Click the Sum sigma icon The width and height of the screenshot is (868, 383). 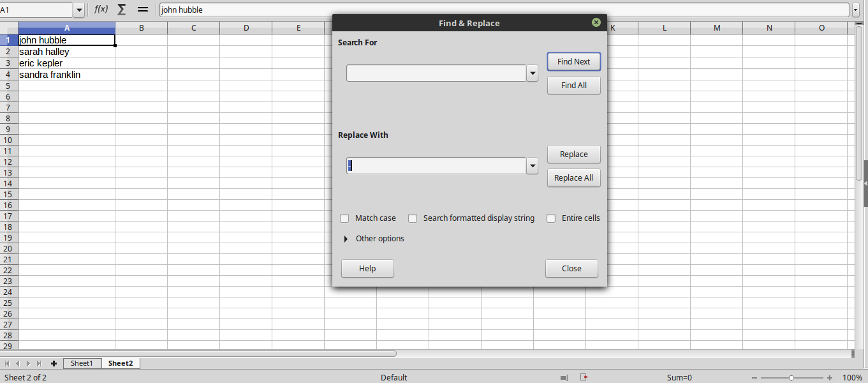121,10
